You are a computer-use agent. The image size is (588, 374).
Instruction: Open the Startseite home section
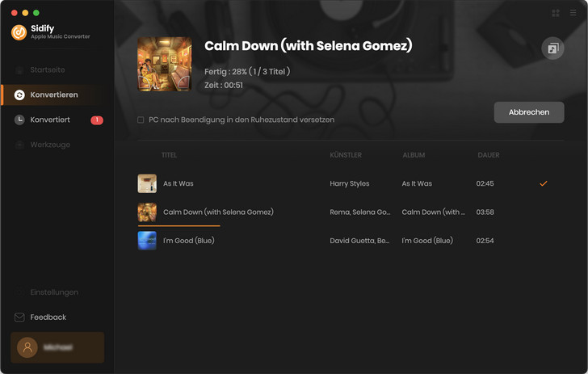click(48, 69)
